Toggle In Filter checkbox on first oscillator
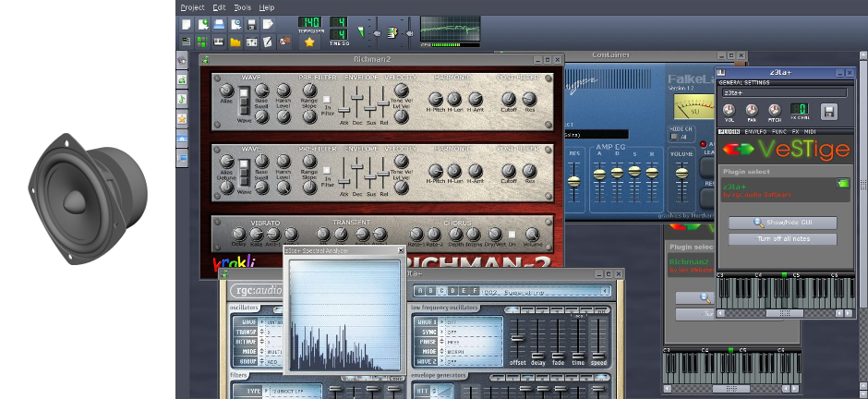The height and width of the screenshot is (399, 868). tap(325, 99)
